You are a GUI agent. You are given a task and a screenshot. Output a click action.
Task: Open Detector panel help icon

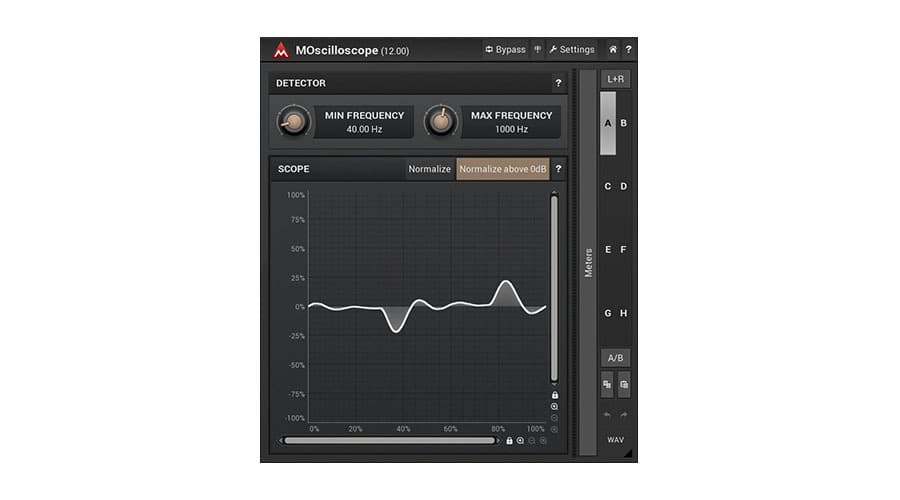(558, 83)
